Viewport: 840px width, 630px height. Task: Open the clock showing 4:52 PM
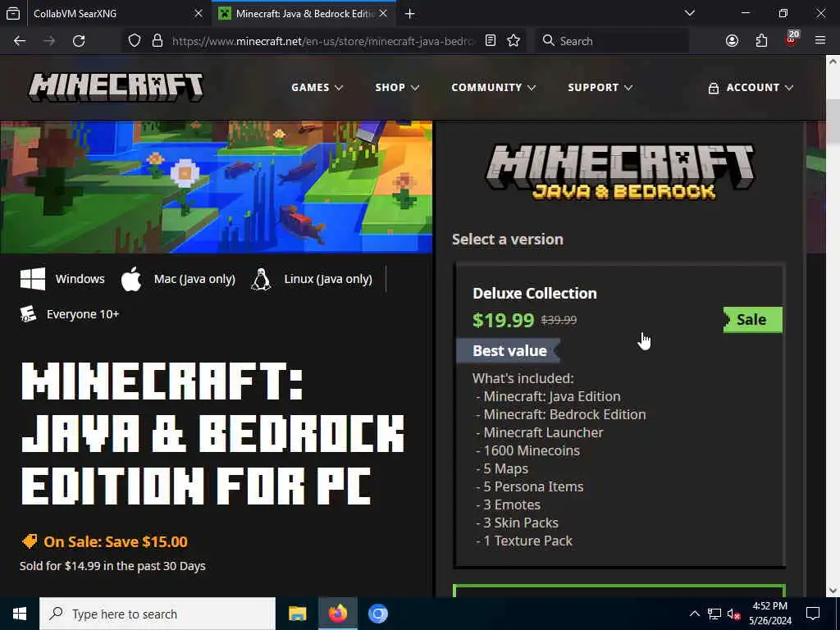(769, 614)
